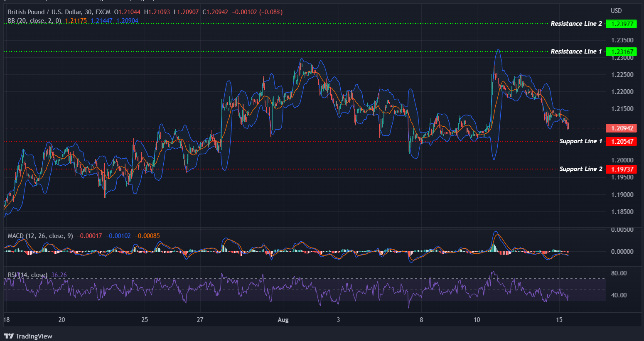Click the green Resistance Line 1 price label 1.23167
The image size is (644, 341).
pyautogui.click(x=622, y=52)
